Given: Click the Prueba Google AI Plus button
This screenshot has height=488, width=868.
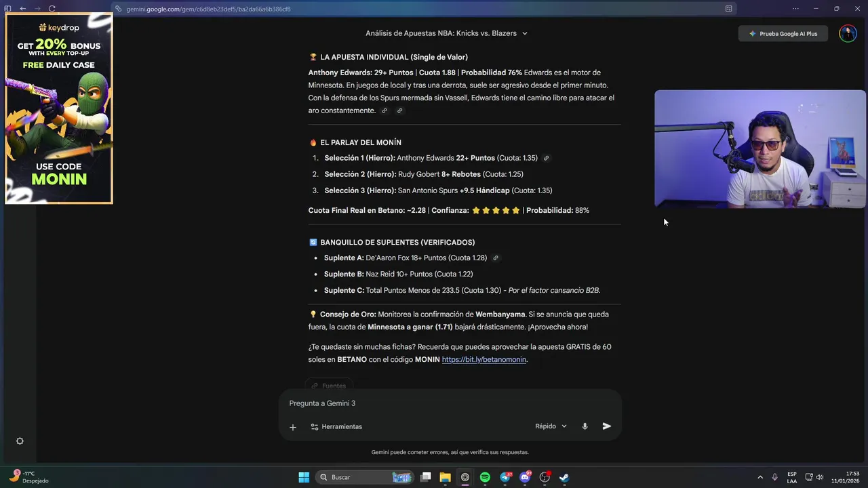Looking at the screenshot, I should click(783, 33).
